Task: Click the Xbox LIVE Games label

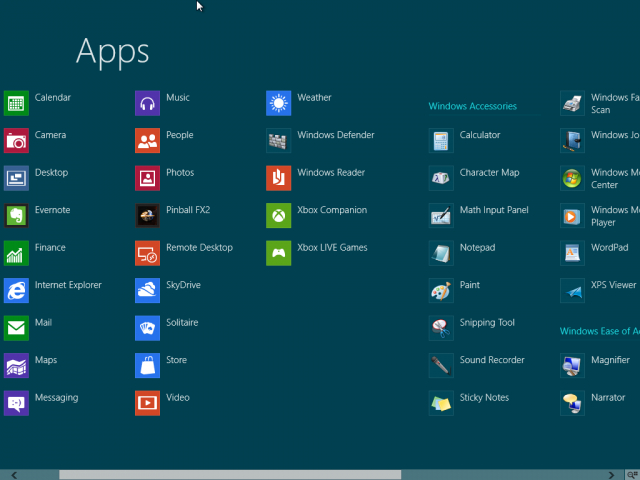Action: (332, 247)
